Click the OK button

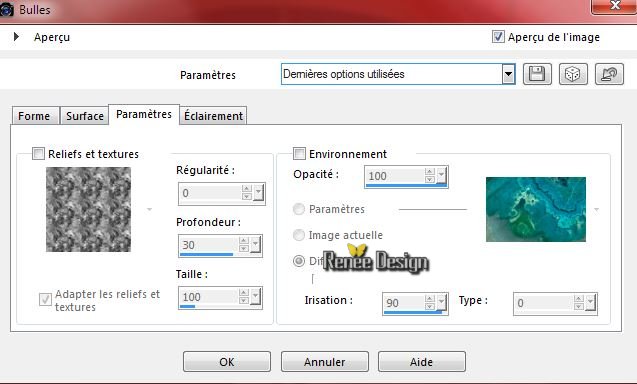click(227, 362)
